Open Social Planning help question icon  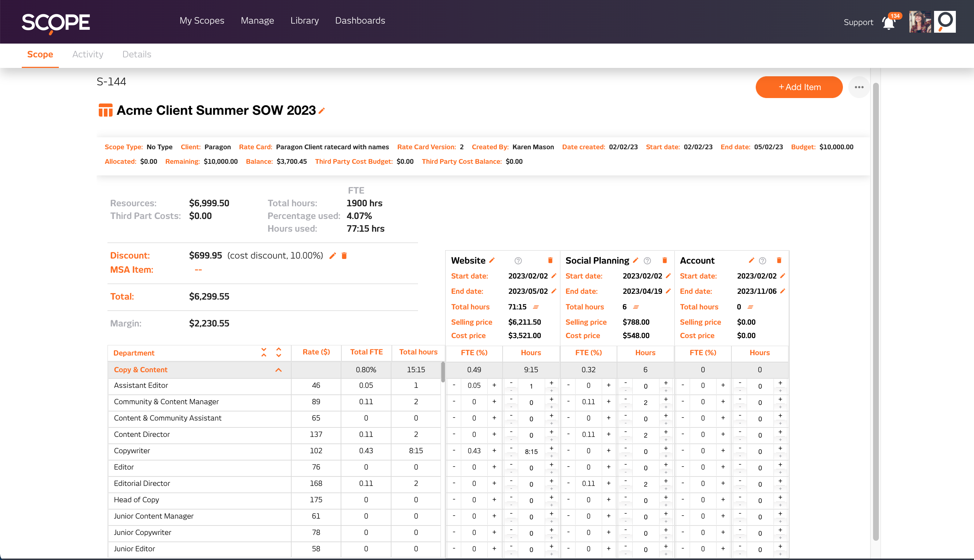pos(647,261)
